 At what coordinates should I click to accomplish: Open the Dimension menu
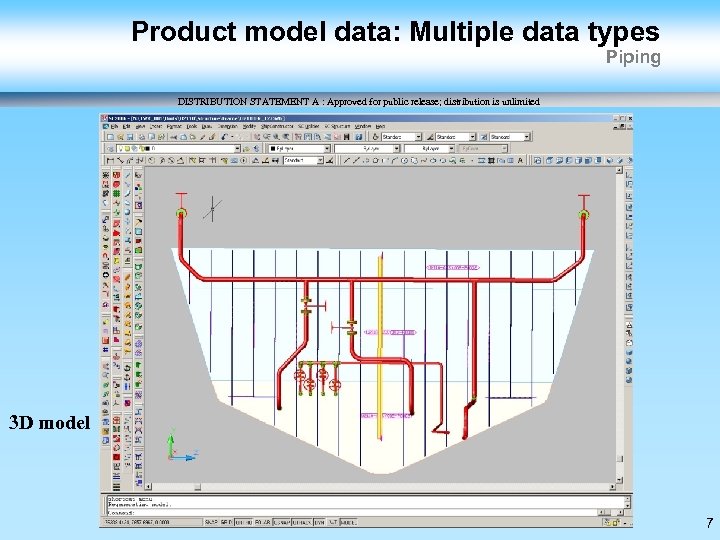pyautogui.click(x=227, y=126)
